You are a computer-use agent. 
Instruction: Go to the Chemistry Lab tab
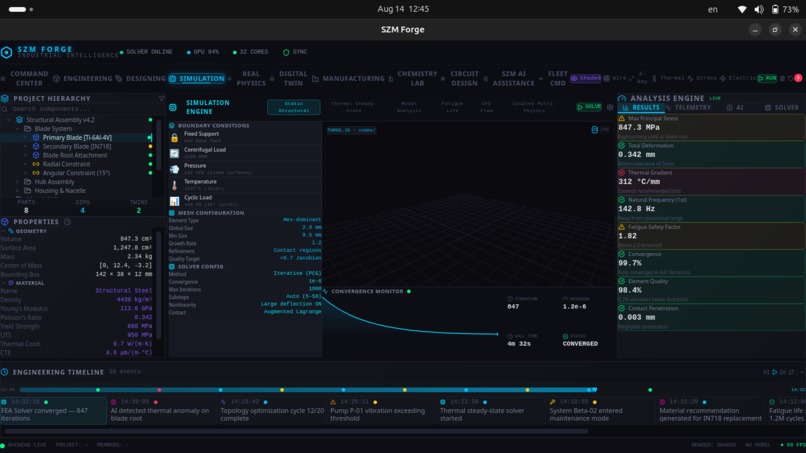(413, 78)
